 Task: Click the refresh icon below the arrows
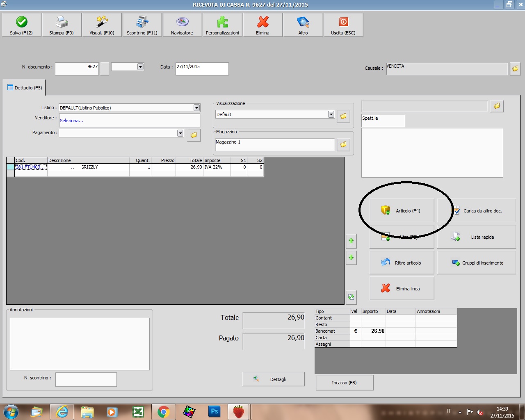pyautogui.click(x=351, y=297)
